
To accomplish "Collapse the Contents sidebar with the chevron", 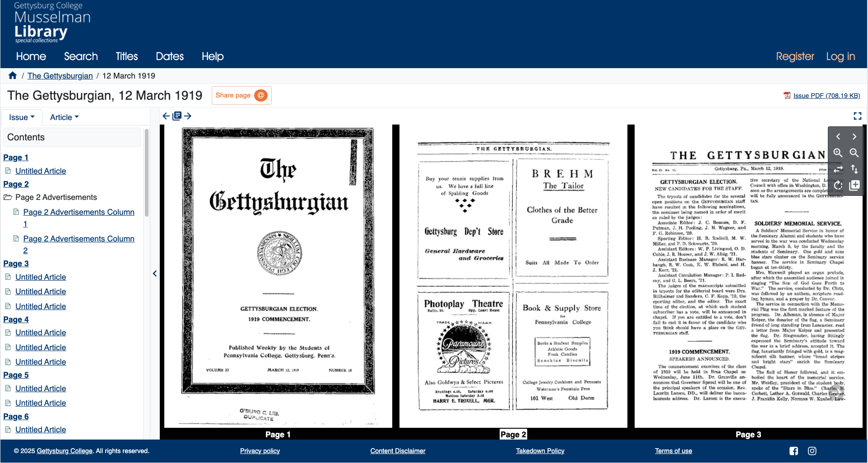I will click(154, 273).
